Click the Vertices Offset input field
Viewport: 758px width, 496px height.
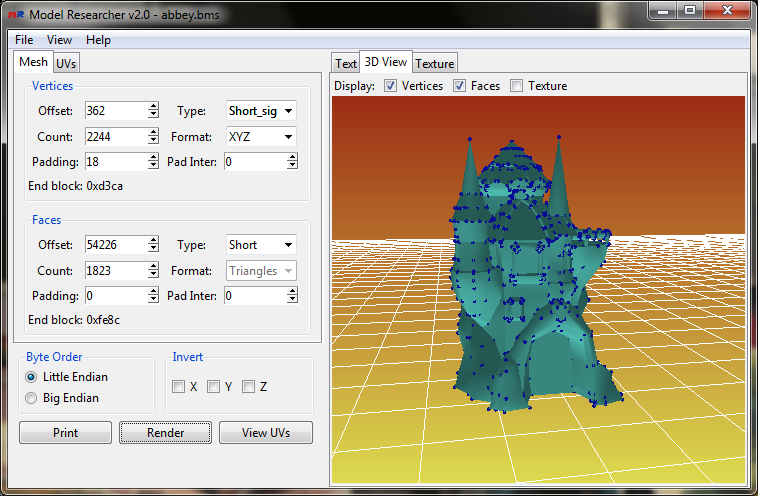115,111
